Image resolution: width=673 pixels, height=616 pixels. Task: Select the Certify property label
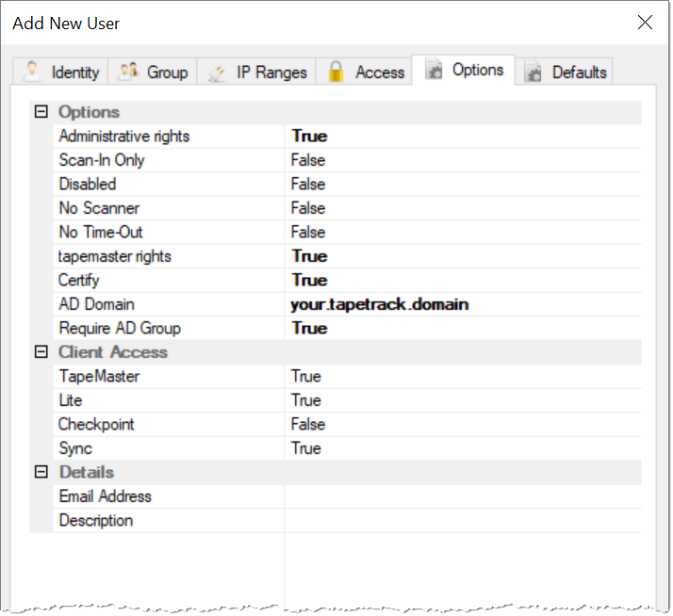click(79, 281)
